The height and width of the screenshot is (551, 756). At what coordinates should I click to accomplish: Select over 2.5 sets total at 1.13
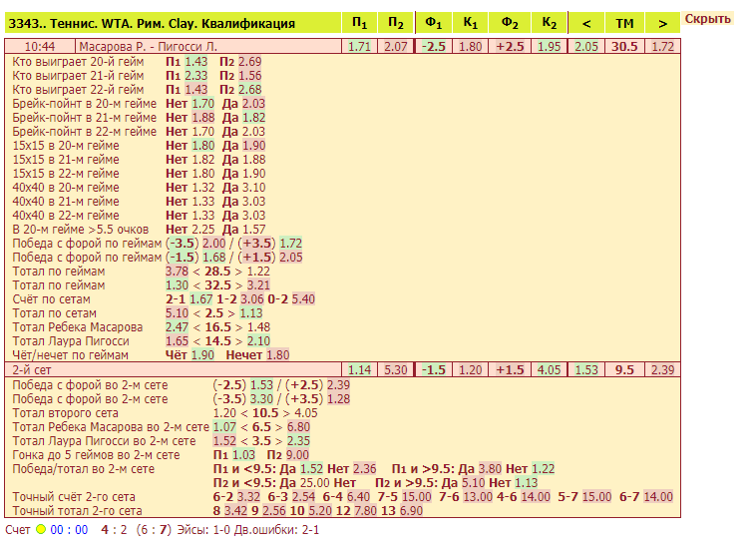251,313
